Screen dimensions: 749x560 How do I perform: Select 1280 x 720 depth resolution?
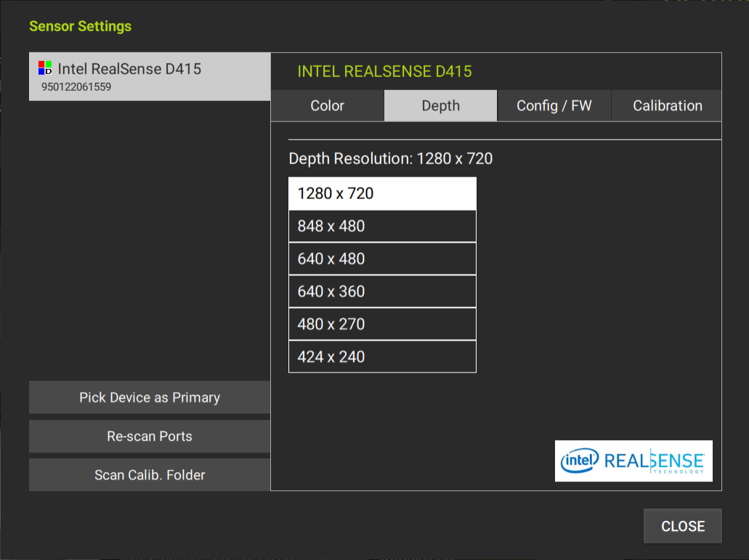pyautogui.click(x=382, y=193)
